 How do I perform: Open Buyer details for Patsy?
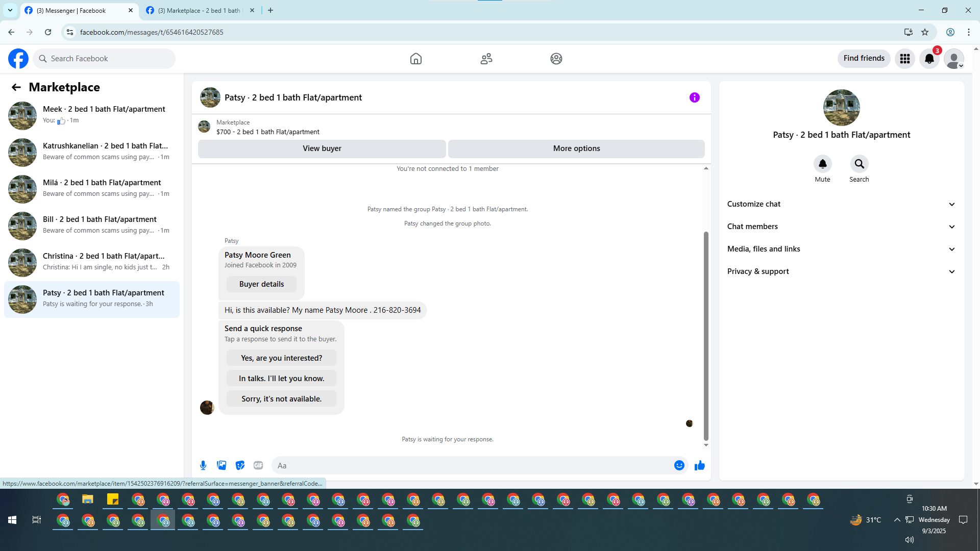(261, 284)
